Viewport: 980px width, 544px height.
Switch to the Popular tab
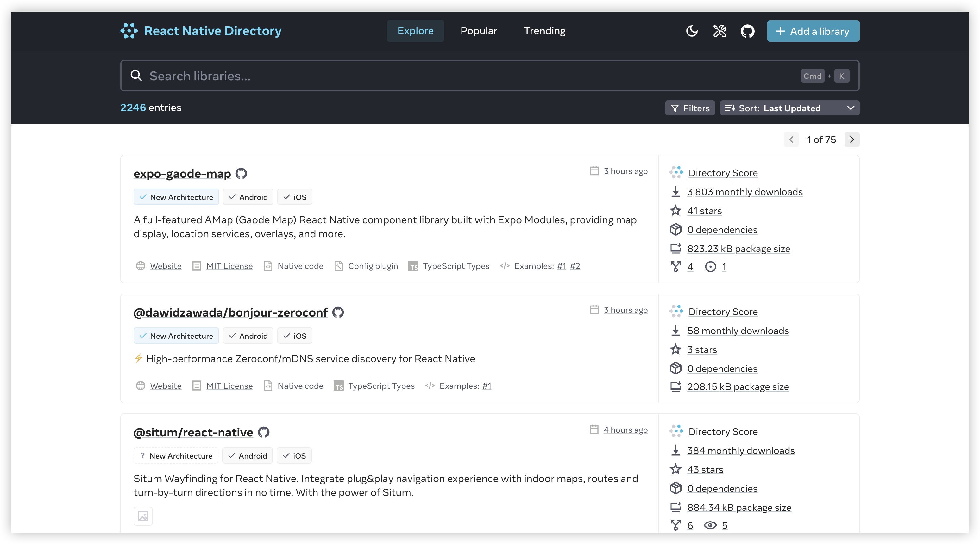[479, 31]
